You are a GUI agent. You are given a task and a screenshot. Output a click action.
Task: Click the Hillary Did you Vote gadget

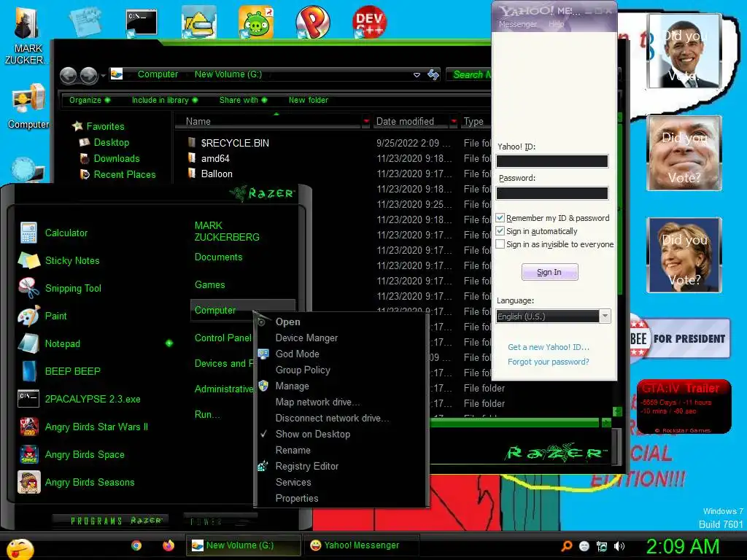(x=684, y=255)
